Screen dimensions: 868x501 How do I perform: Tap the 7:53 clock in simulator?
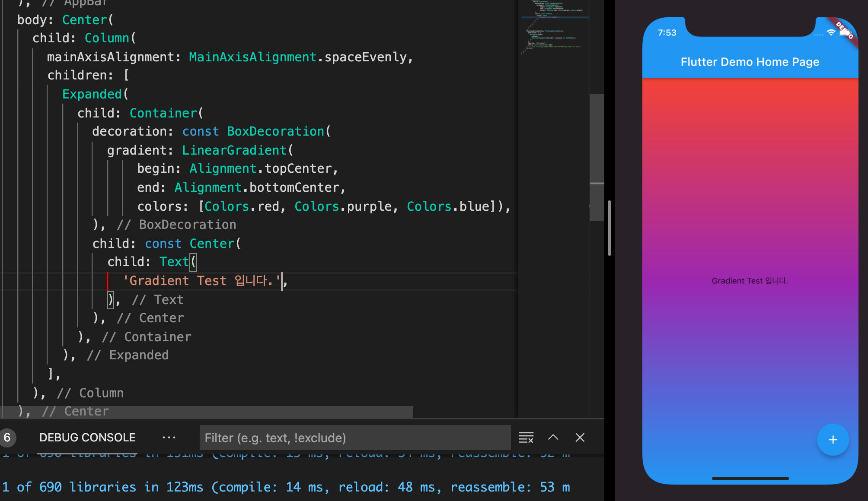pyautogui.click(x=667, y=33)
